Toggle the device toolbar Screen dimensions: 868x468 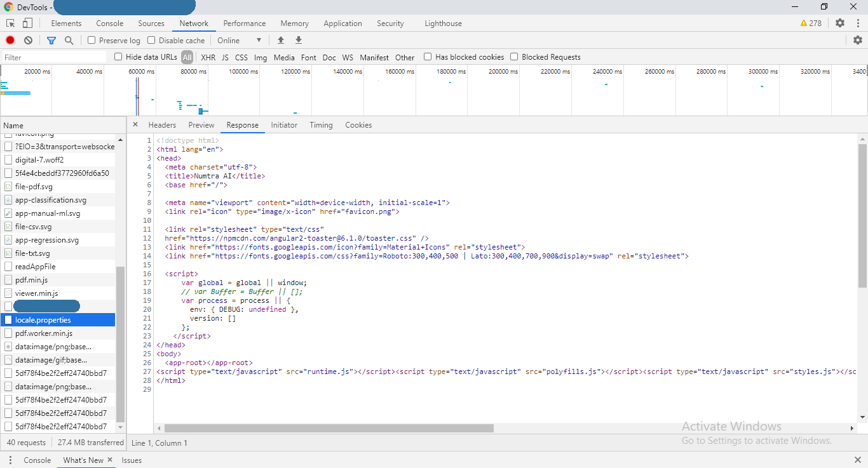[x=26, y=23]
